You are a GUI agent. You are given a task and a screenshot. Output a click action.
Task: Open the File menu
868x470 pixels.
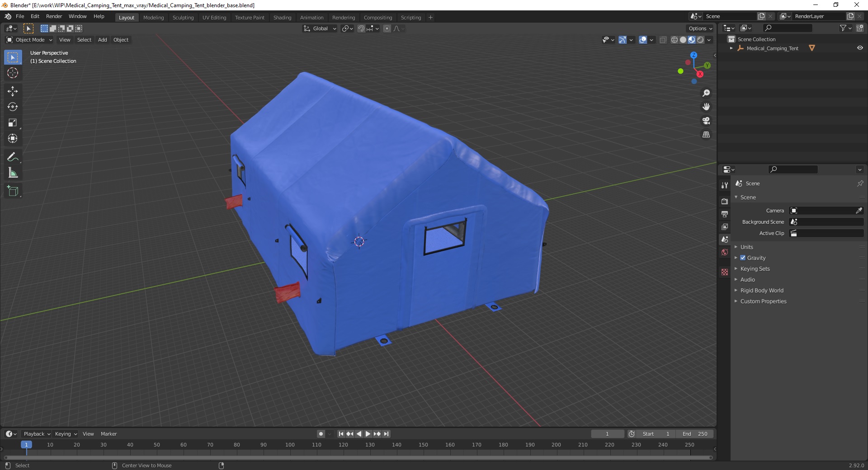[x=20, y=16]
